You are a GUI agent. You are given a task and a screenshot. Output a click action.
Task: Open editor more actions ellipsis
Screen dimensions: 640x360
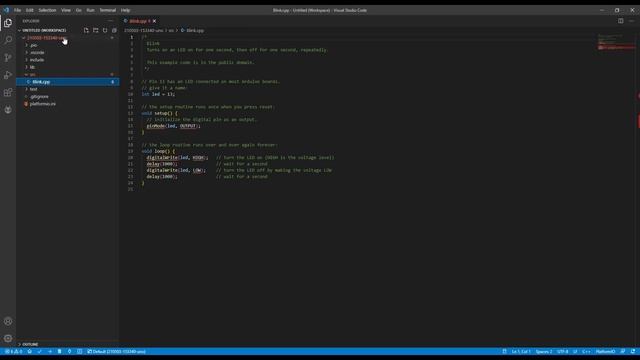point(631,21)
